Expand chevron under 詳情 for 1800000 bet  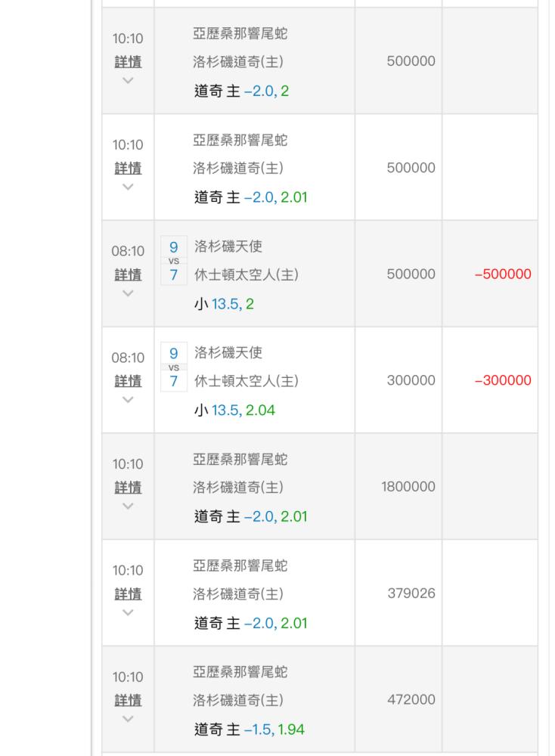coord(128,506)
